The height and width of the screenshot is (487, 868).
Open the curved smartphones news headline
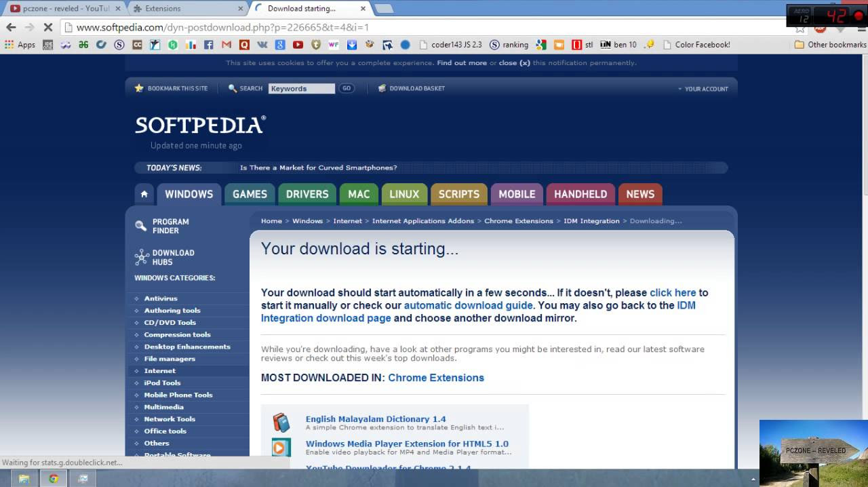(319, 168)
